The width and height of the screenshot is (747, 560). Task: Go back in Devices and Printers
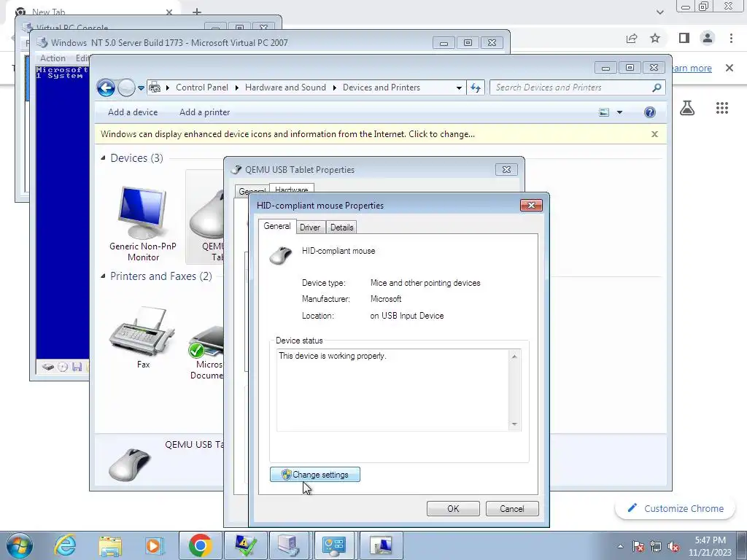point(106,87)
